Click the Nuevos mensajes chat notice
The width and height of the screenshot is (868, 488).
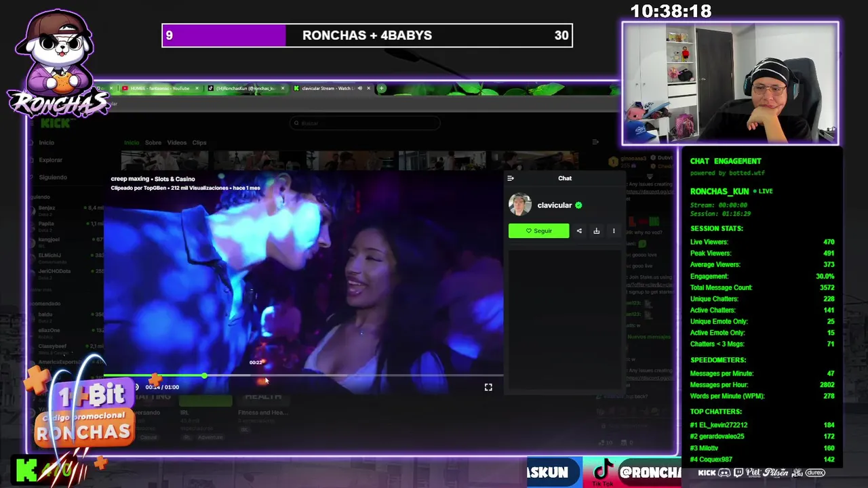tap(649, 337)
